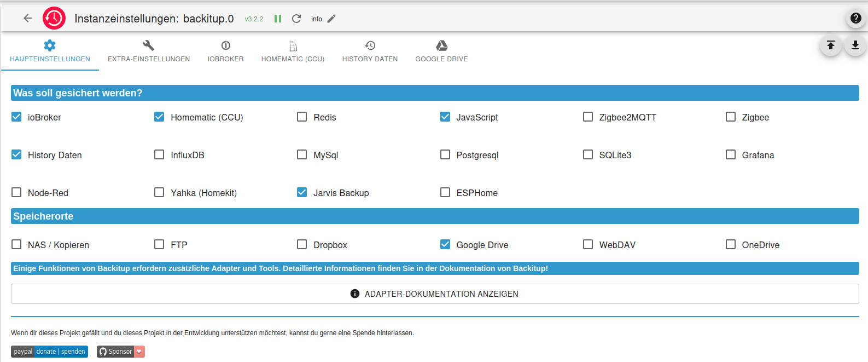This screenshot has width=868, height=362.
Task: Restart the instance with the reload icon
Action: point(296,19)
